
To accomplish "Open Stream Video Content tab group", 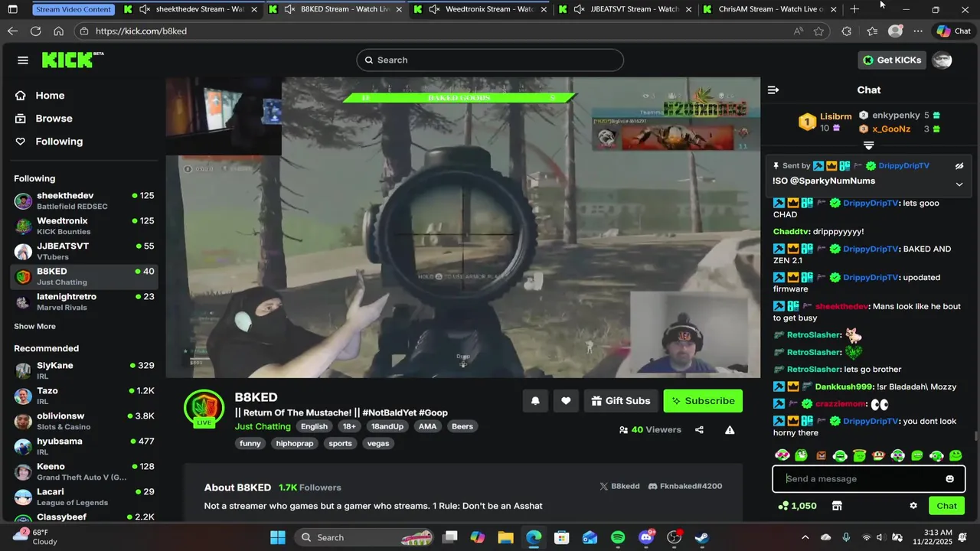I will [73, 9].
